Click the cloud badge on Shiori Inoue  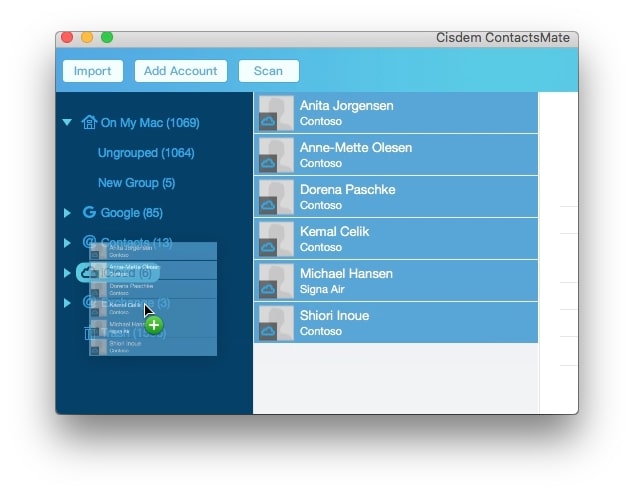click(x=268, y=332)
